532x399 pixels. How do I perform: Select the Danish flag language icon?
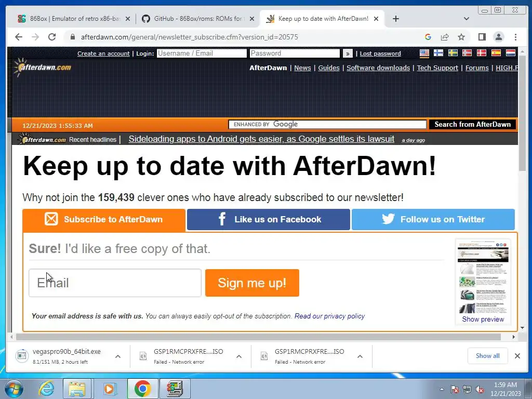(481, 53)
